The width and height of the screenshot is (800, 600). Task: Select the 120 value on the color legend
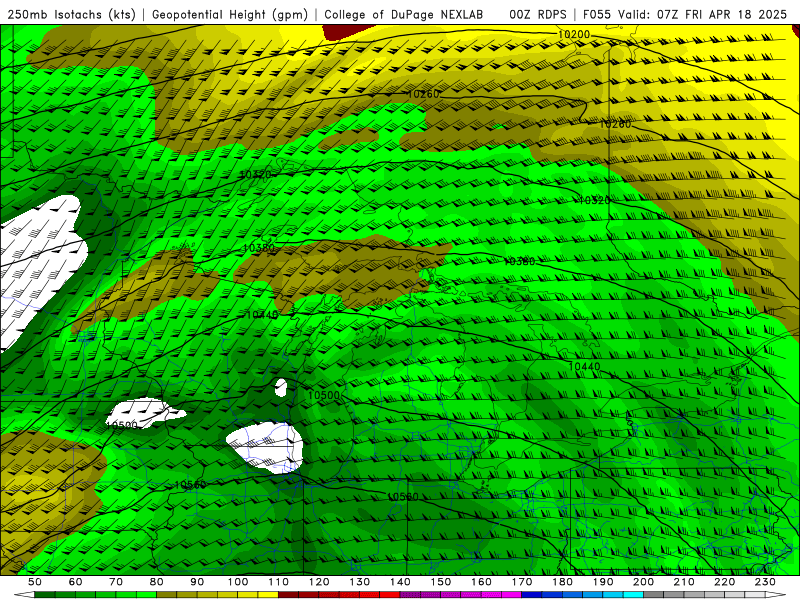click(x=319, y=582)
